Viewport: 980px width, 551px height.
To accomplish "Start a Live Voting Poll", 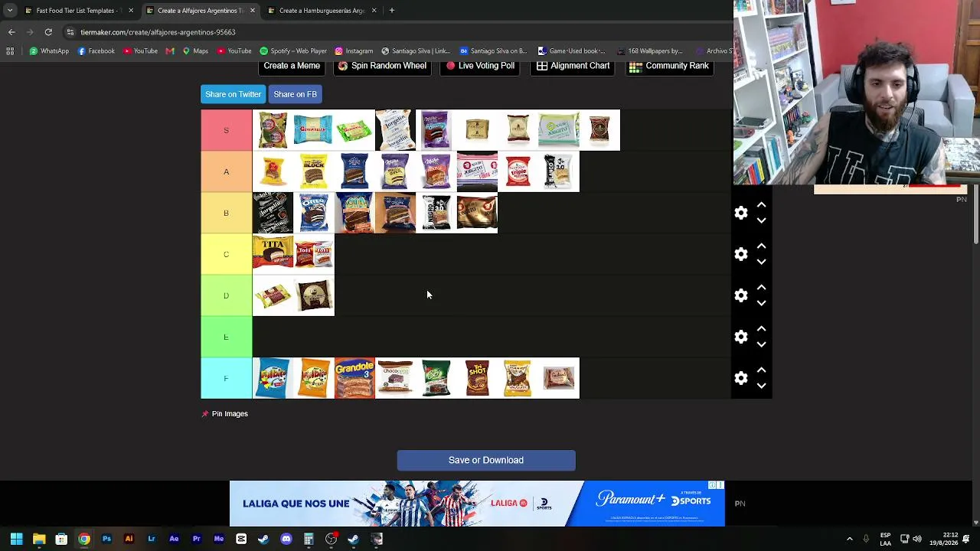I will tap(480, 67).
